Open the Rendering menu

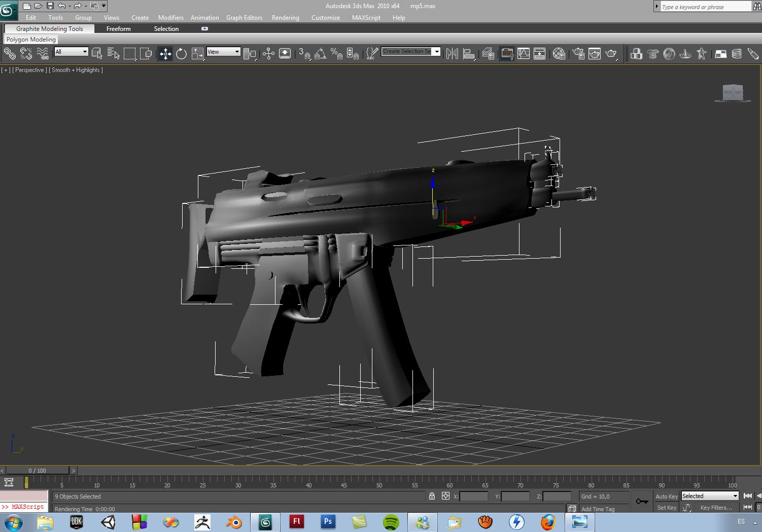click(285, 17)
